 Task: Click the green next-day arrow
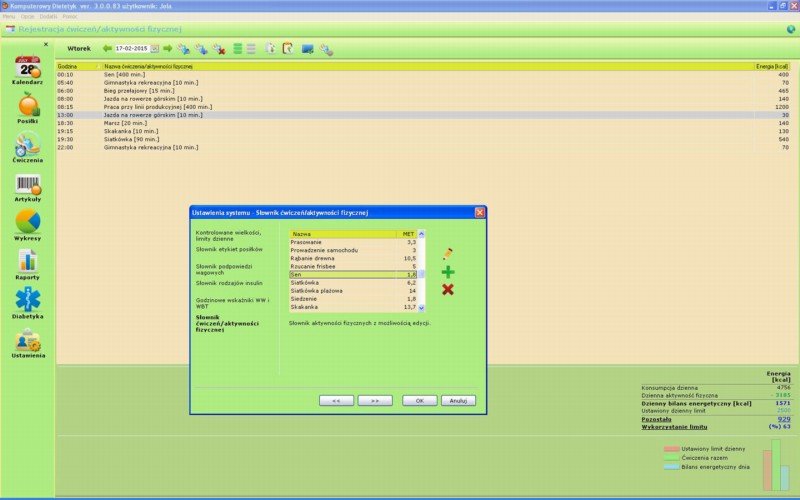[168, 48]
